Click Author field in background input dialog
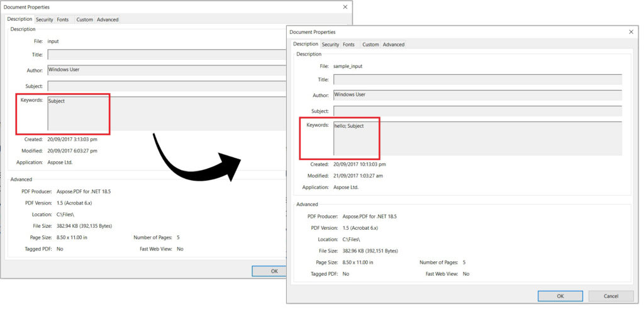Screen dimensions: 644x311 click(x=167, y=70)
